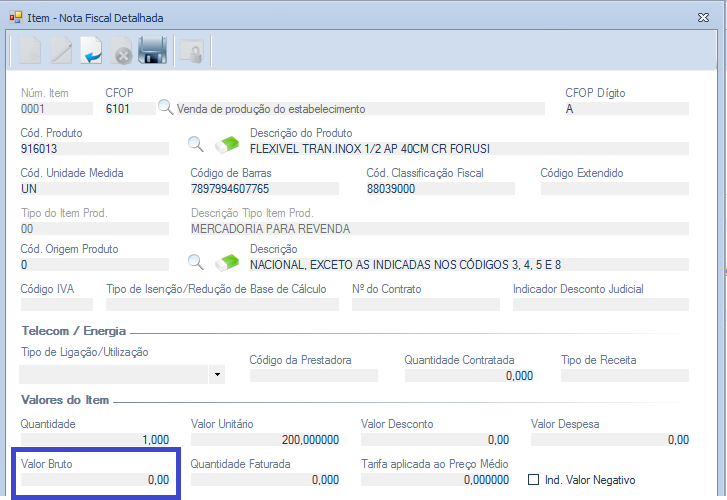Close the Item - Nota Fiscal Detalhada window
This screenshot has width=727, height=500.
697,16
